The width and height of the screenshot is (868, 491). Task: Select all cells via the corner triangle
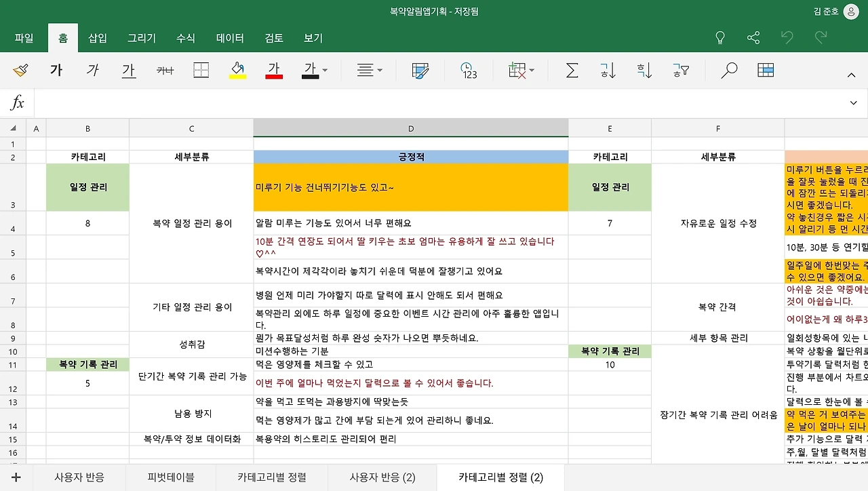[13, 128]
